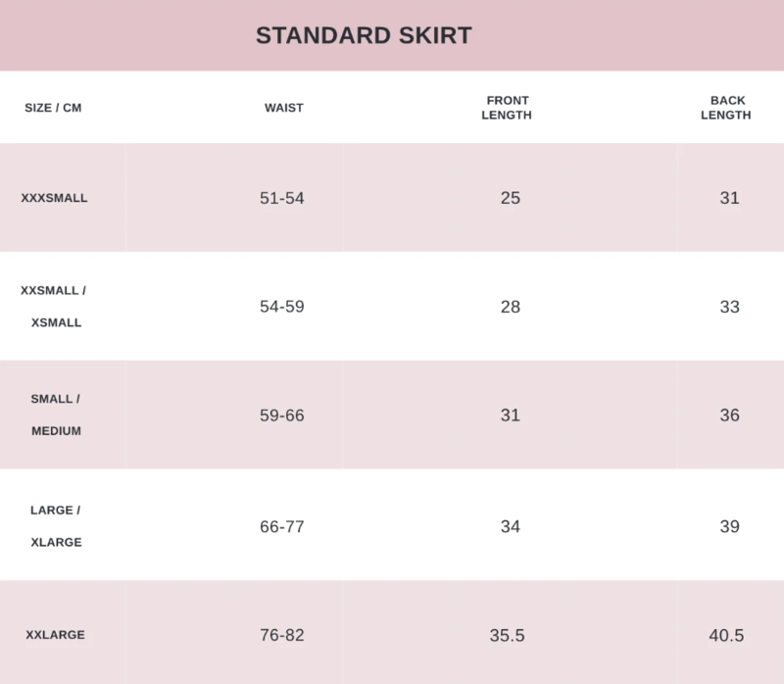Click back length 39 value
784x684 pixels.
click(x=729, y=526)
